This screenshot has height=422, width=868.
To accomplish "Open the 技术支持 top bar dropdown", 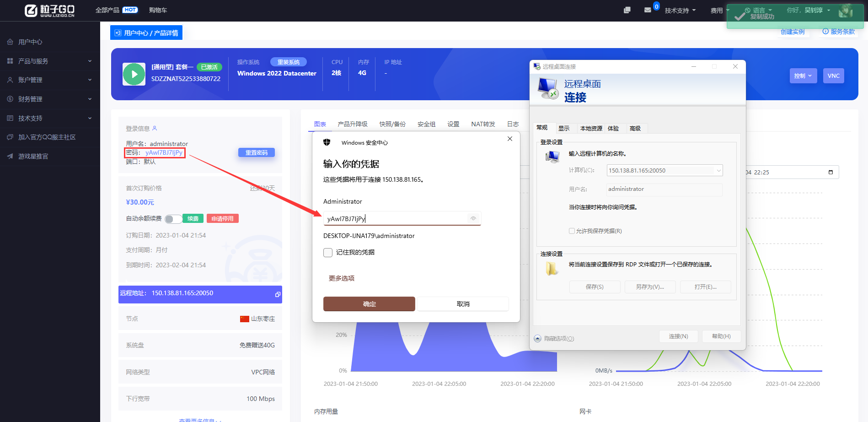I will [680, 10].
